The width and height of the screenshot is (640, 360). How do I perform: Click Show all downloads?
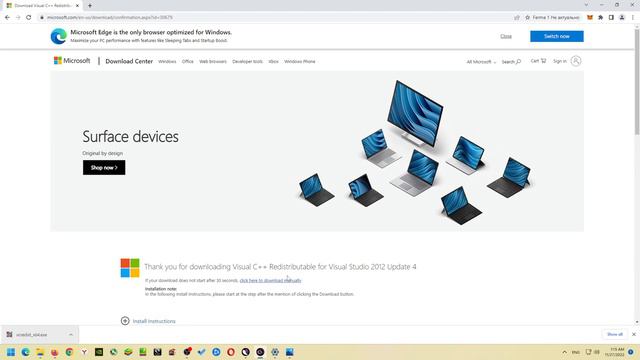pos(615,334)
